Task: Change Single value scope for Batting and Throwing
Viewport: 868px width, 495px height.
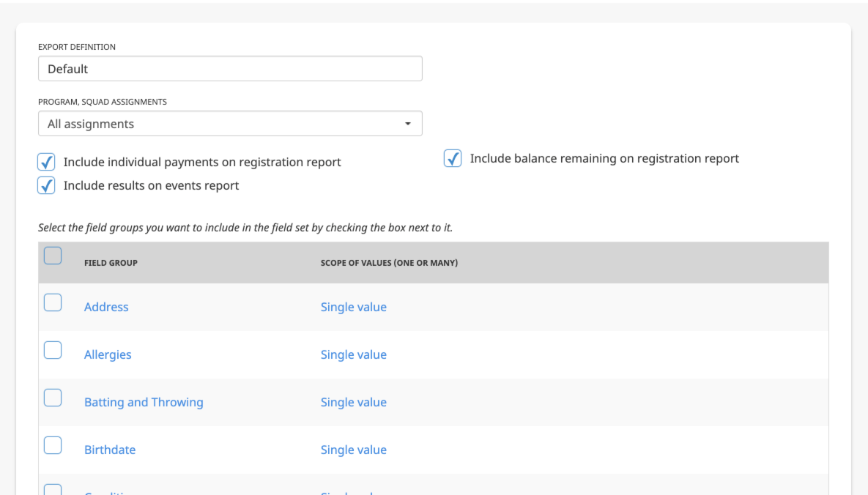Action: 354,402
